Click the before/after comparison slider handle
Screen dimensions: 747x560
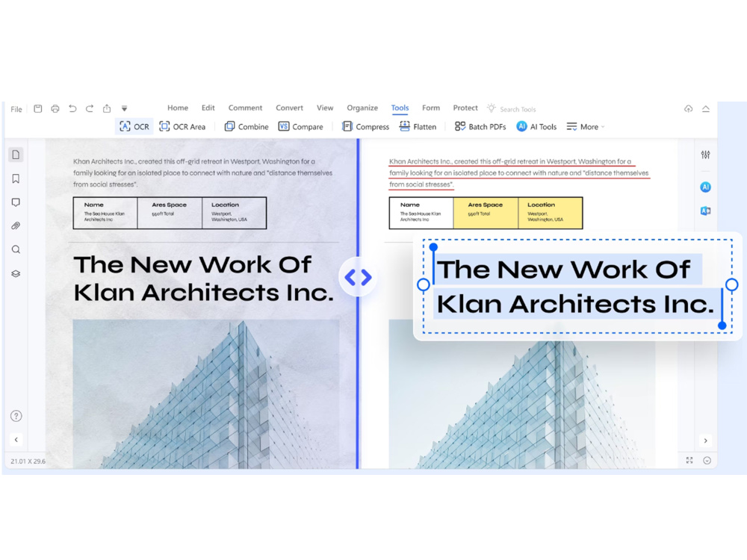358,277
